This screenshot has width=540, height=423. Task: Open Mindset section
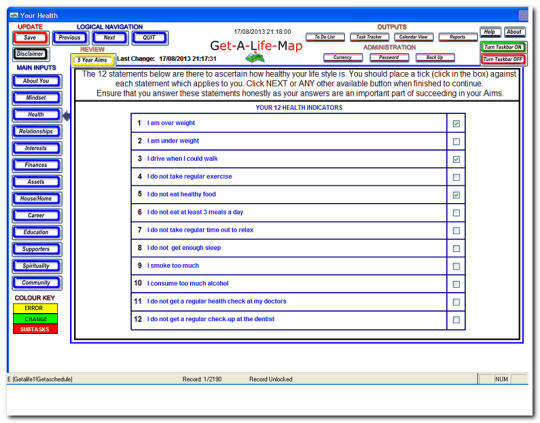click(37, 98)
